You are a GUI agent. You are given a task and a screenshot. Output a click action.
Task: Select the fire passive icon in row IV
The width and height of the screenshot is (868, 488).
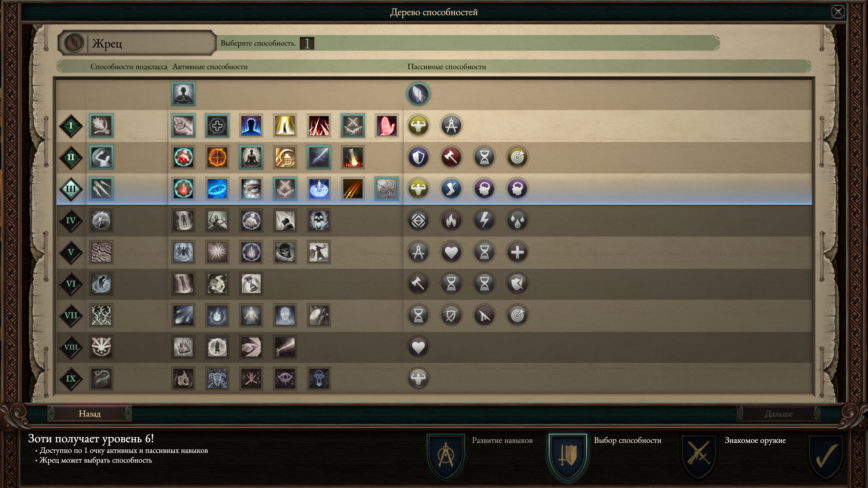point(451,221)
